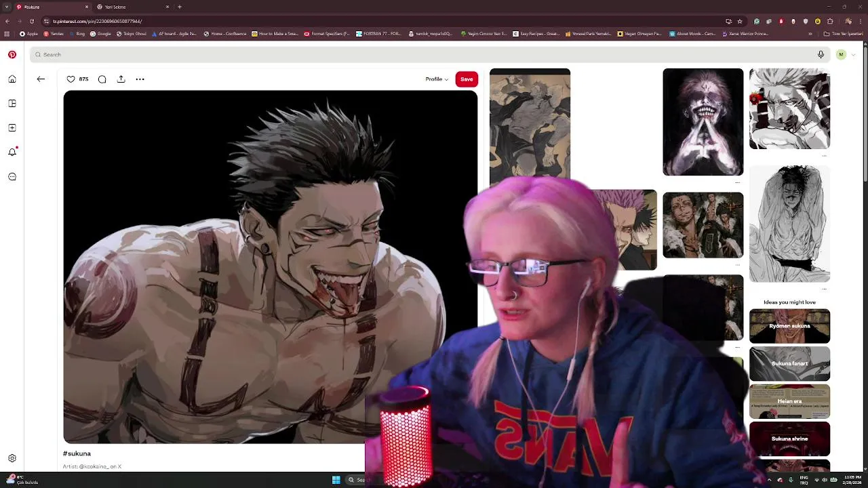868x488 pixels.
Task: Open the ENG language indicator in the tray
Action: tap(804, 480)
